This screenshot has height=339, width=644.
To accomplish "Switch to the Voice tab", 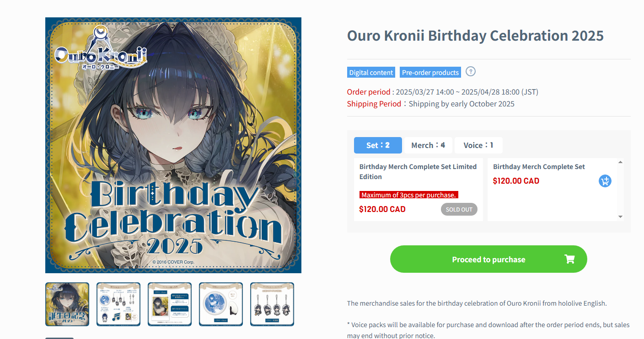I will coord(478,145).
